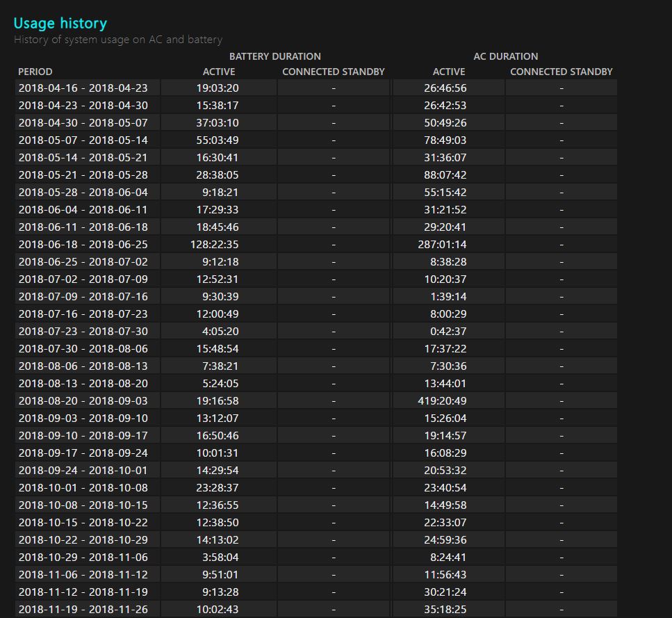The width and height of the screenshot is (672, 618).
Task: Select period 2018-11-12 - 2018-11-19
Action: click(83, 592)
